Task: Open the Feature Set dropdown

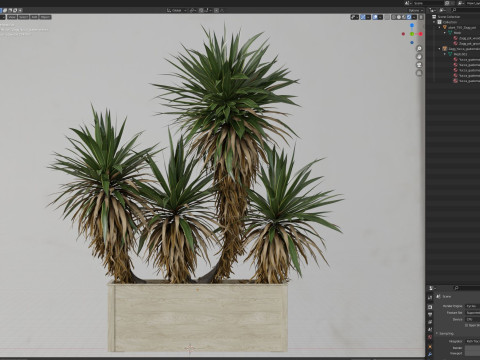Action: point(473,313)
